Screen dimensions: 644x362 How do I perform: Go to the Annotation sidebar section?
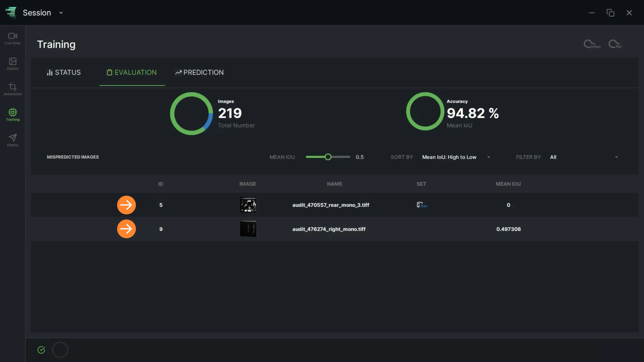pyautogui.click(x=13, y=89)
